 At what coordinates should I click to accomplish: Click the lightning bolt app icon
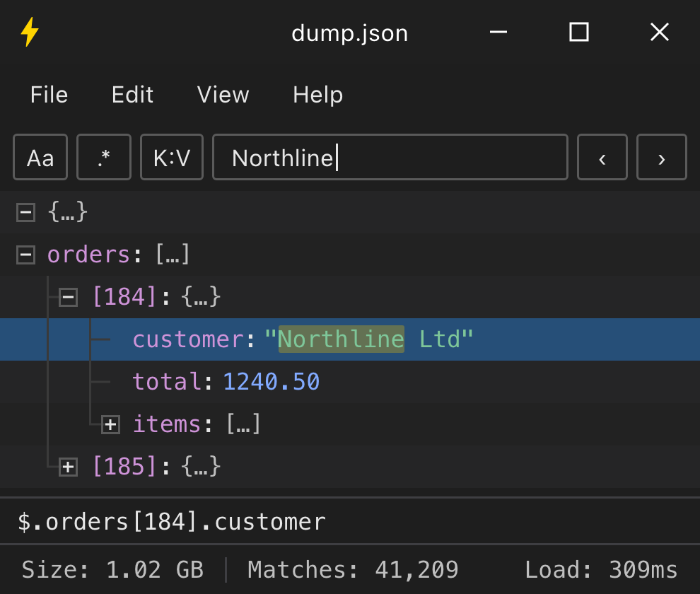pos(30,32)
